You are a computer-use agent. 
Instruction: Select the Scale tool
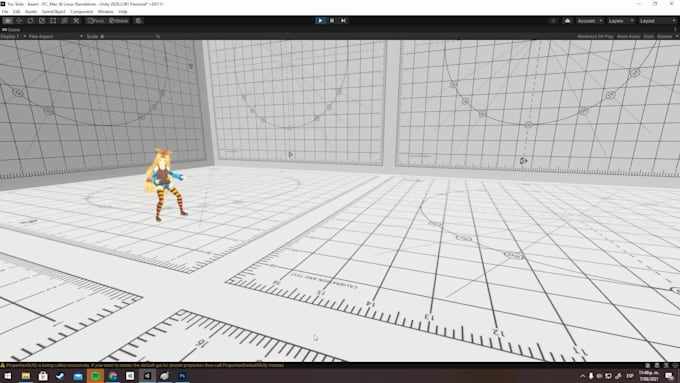[42, 21]
